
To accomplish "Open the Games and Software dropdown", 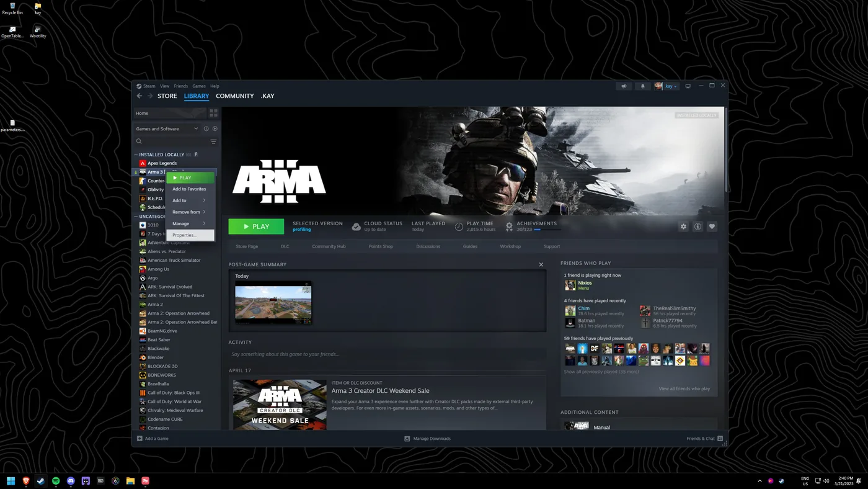I will point(167,128).
